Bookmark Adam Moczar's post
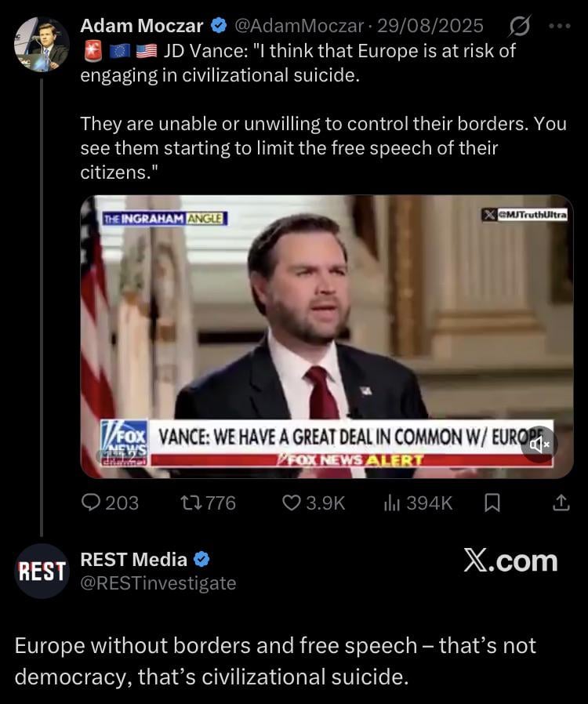Viewport: 588px width, 704px height. [x=492, y=503]
